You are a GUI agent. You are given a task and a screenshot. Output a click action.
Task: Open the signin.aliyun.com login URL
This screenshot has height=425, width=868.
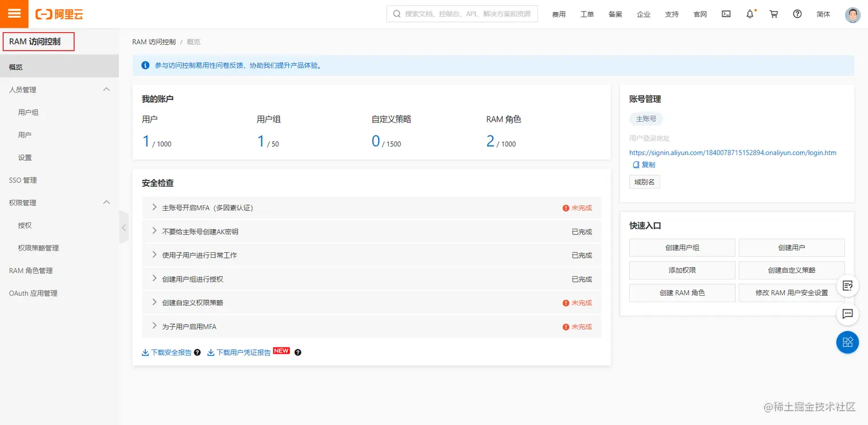pos(733,153)
